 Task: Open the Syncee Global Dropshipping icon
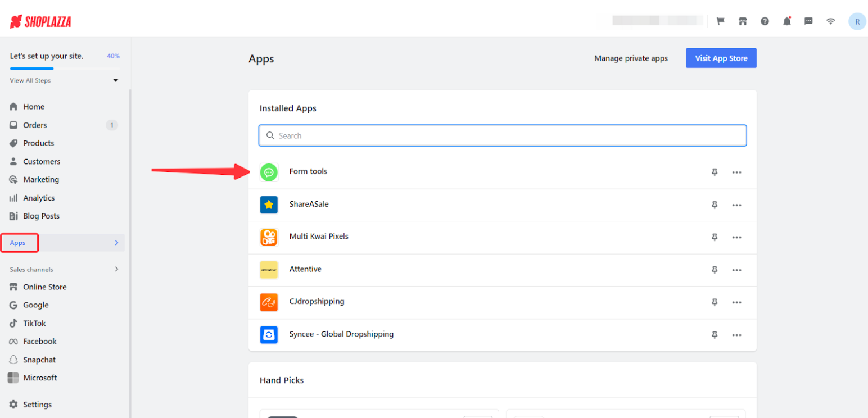point(269,335)
